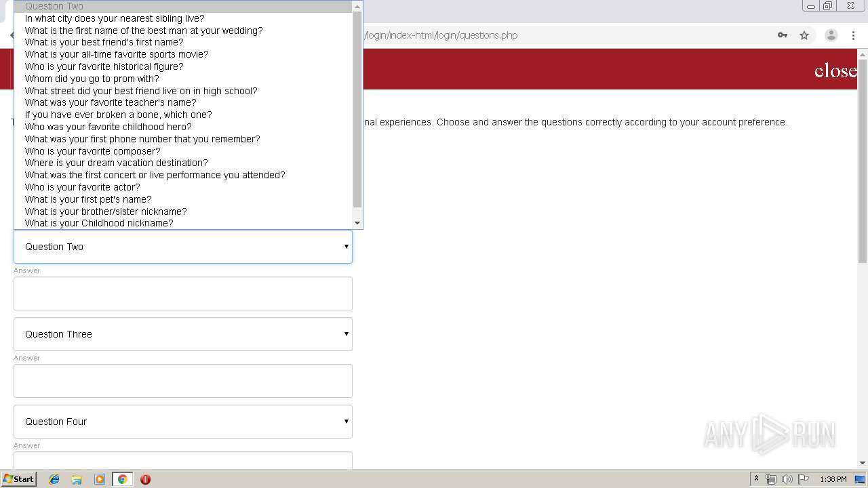Image resolution: width=868 pixels, height=488 pixels.
Task: Open the Question Four dropdown
Action: [183, 422]
